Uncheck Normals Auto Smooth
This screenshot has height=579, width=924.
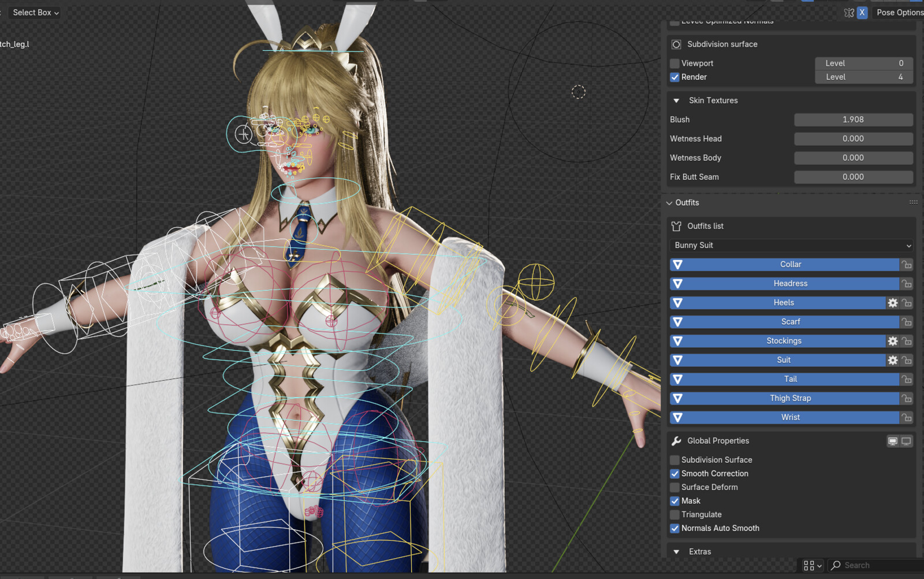tap(675, 528)
